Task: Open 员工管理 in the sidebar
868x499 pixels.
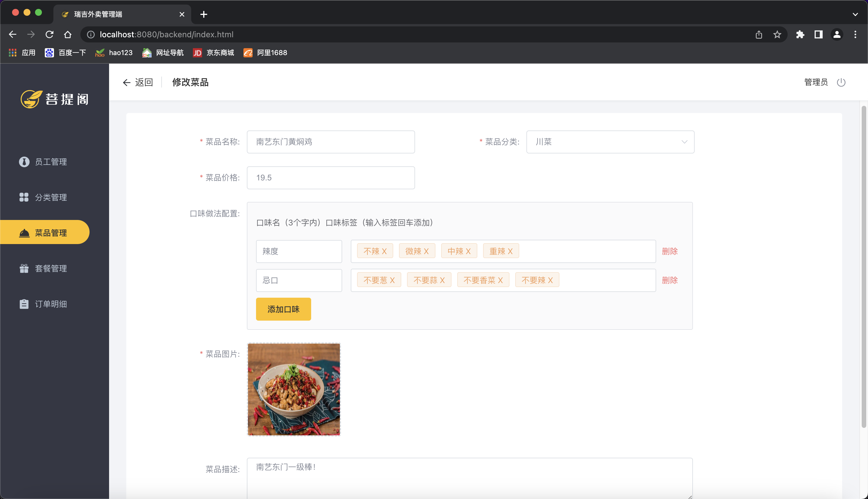Action: [x=51, y=162]
